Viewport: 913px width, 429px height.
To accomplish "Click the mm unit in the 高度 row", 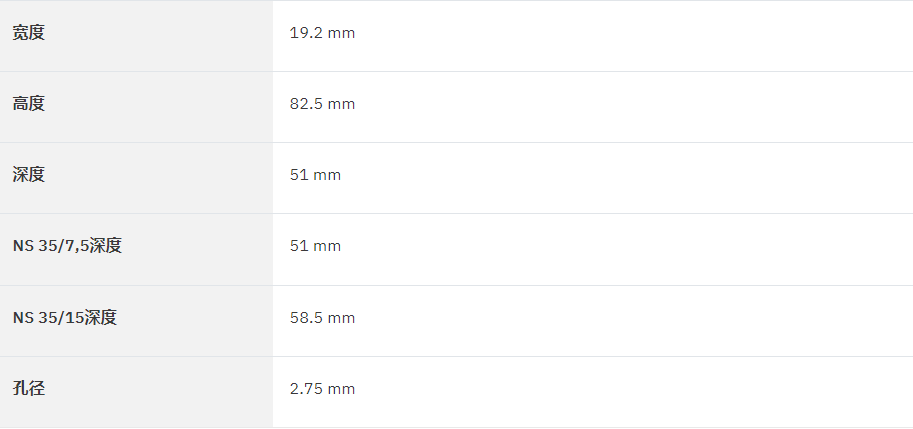I will [341, 105].
